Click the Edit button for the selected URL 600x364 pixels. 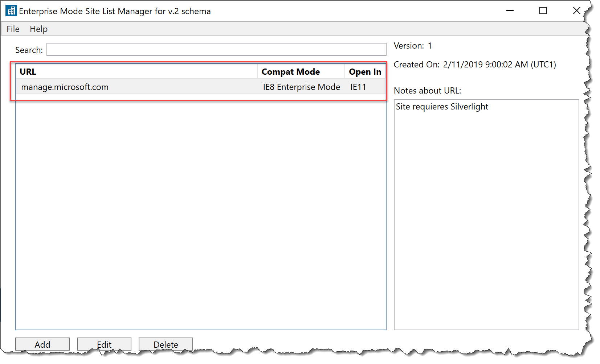click(x=104, y=344)
